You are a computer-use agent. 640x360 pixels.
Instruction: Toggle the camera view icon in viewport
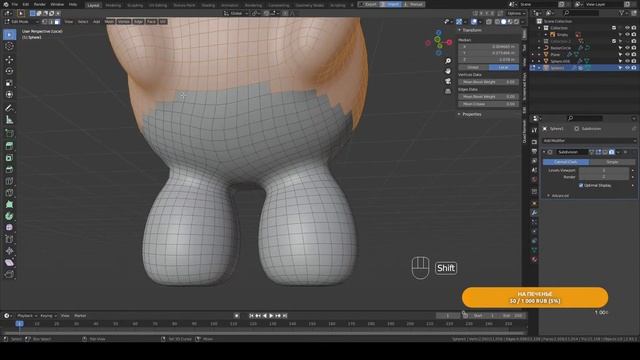pyautogui.click(x=448, y=81)
